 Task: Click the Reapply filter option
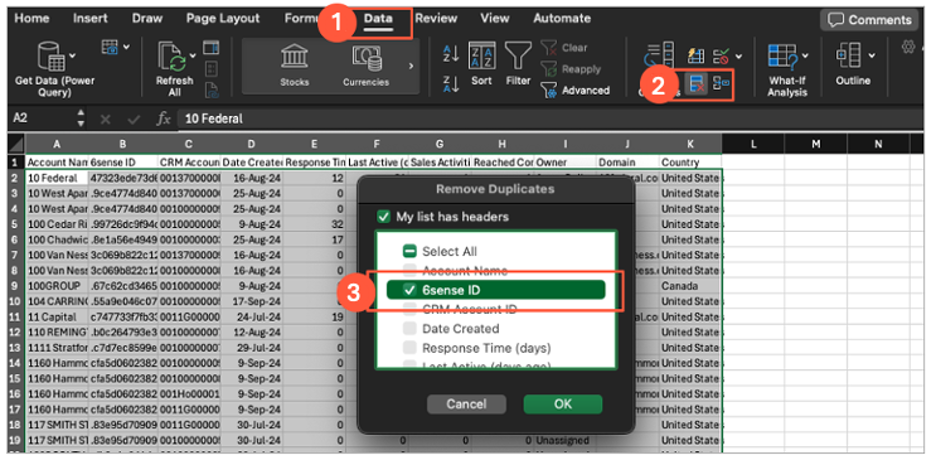point(570,69)
